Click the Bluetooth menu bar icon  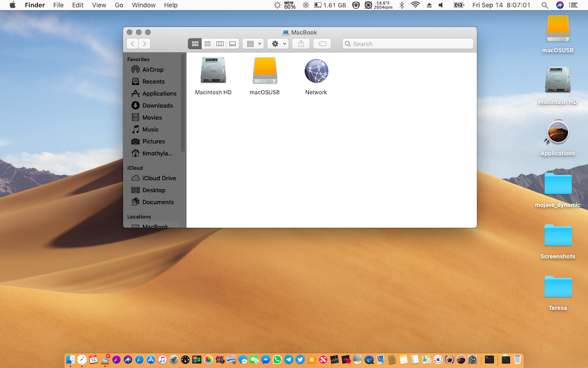(401, 5)
